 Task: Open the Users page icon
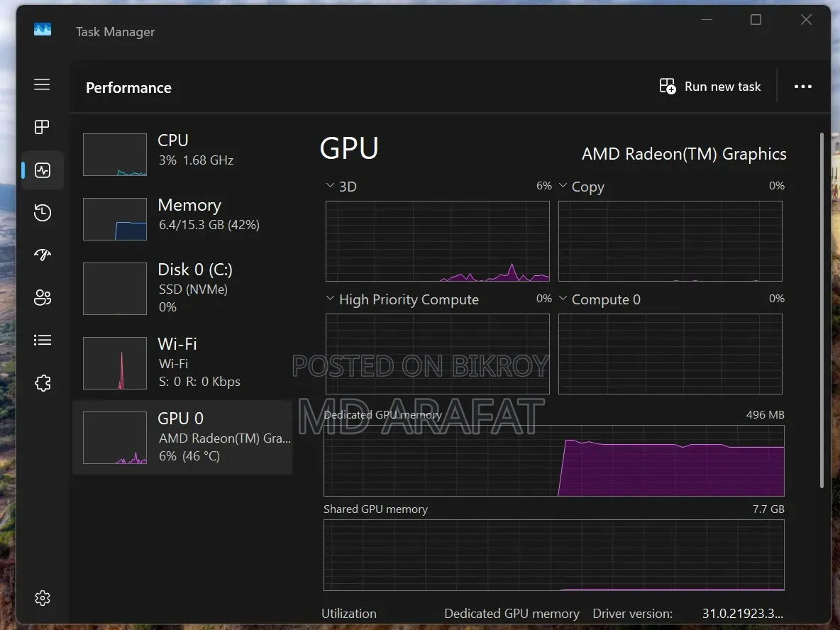[43, 297]
